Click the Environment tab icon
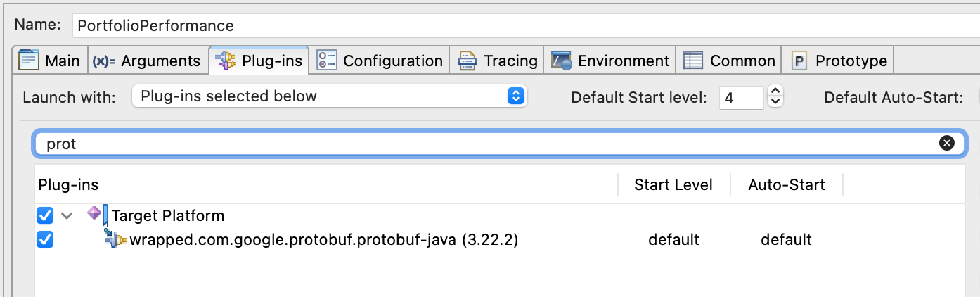Screen dimensions: 980x297 [x=562, y=61]
